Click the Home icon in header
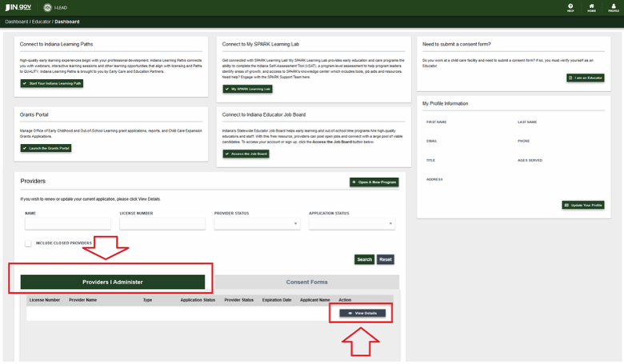 (x=591, y=7)
